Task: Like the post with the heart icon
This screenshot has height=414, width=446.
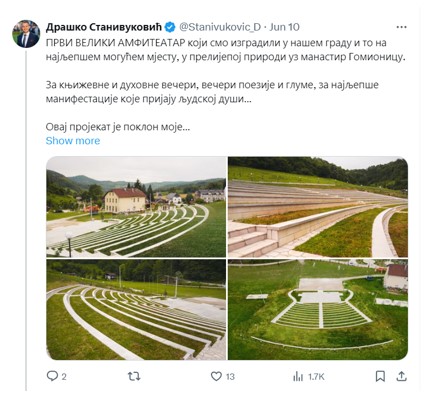Action: 216,376
